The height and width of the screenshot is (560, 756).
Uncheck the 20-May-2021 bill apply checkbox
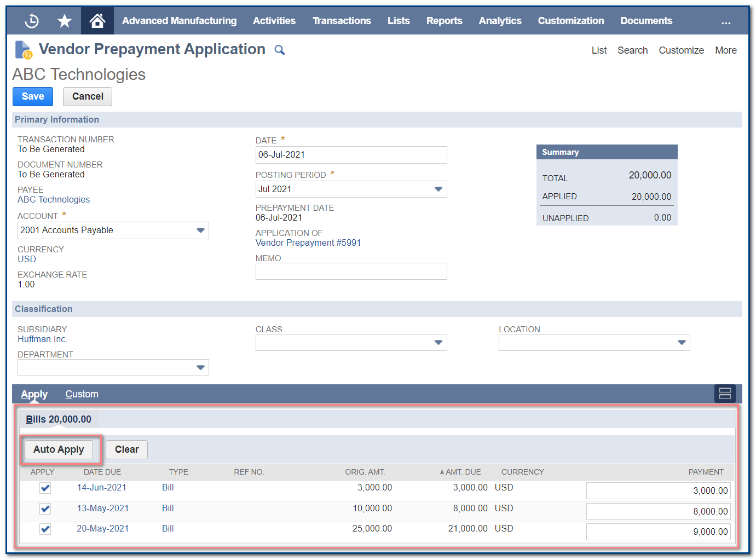coord(45,529)
